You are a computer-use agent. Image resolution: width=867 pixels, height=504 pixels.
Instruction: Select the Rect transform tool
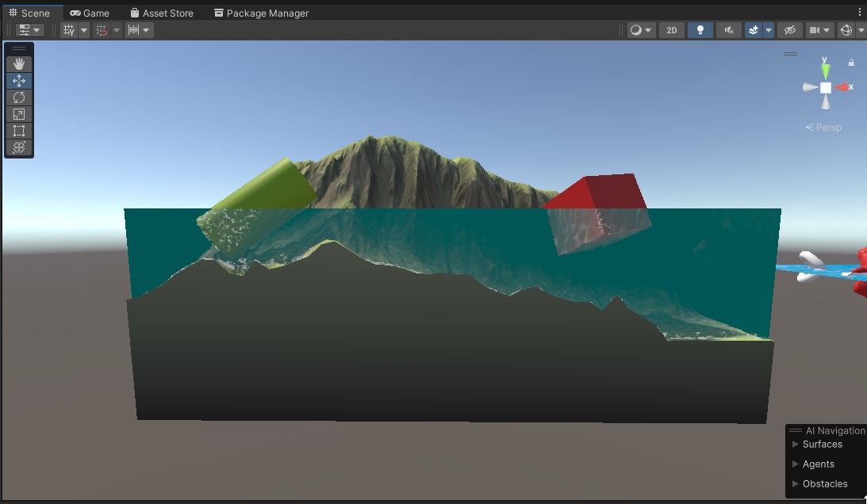[19, 131]
